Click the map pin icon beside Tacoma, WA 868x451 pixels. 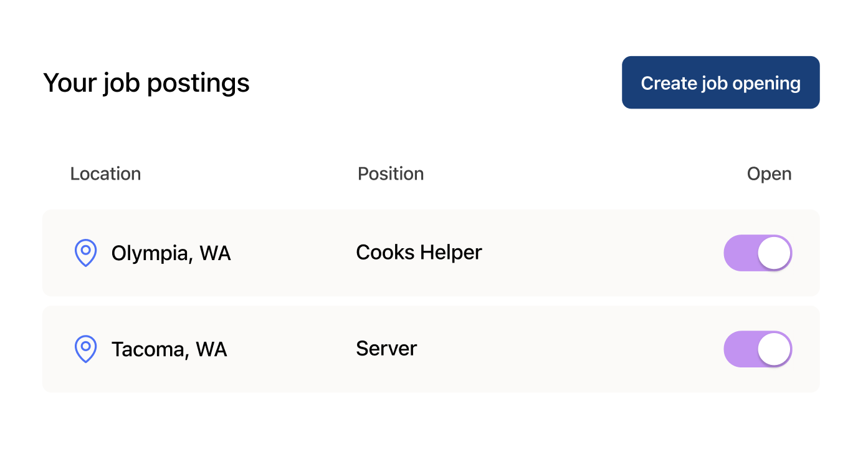coord(85,349)
